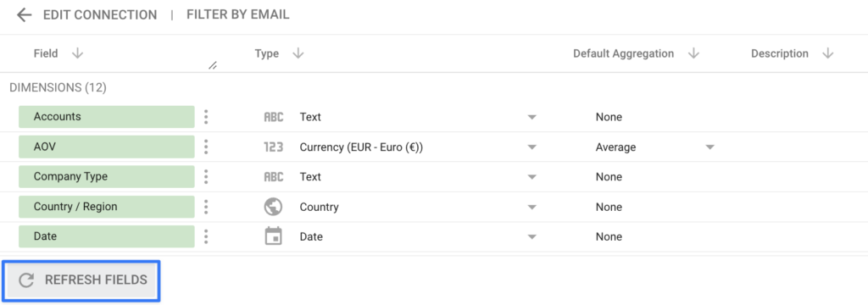Open the Company Type row's more options

[x=206, y=176]
